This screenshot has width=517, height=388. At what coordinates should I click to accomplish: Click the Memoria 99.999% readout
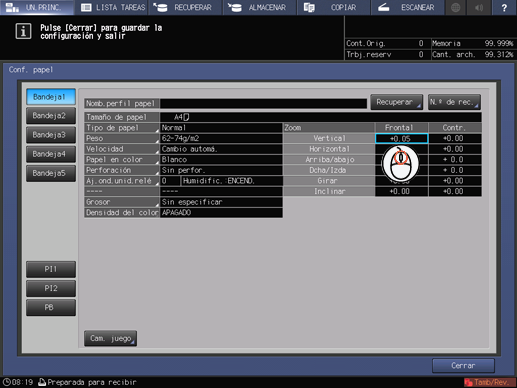473,44
